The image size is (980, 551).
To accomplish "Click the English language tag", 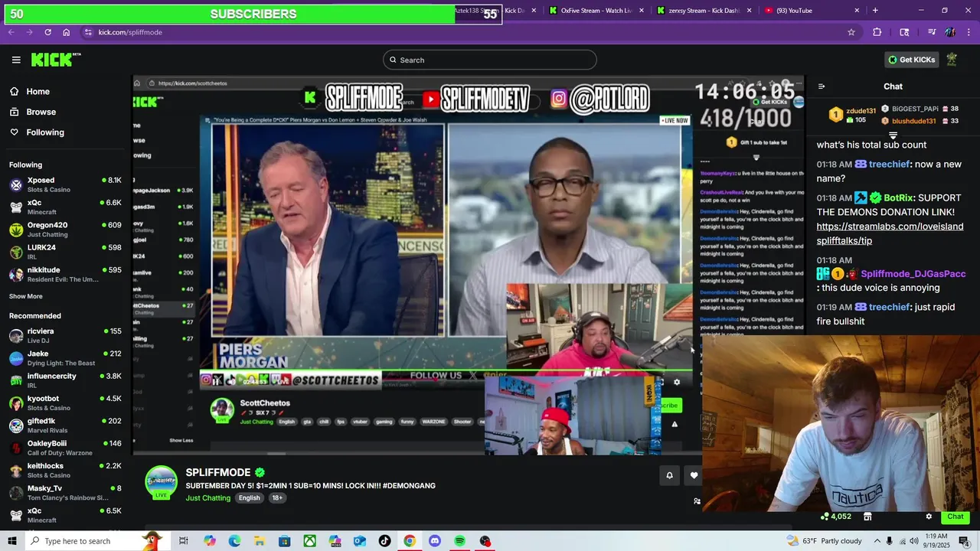I will coord(249,497).
